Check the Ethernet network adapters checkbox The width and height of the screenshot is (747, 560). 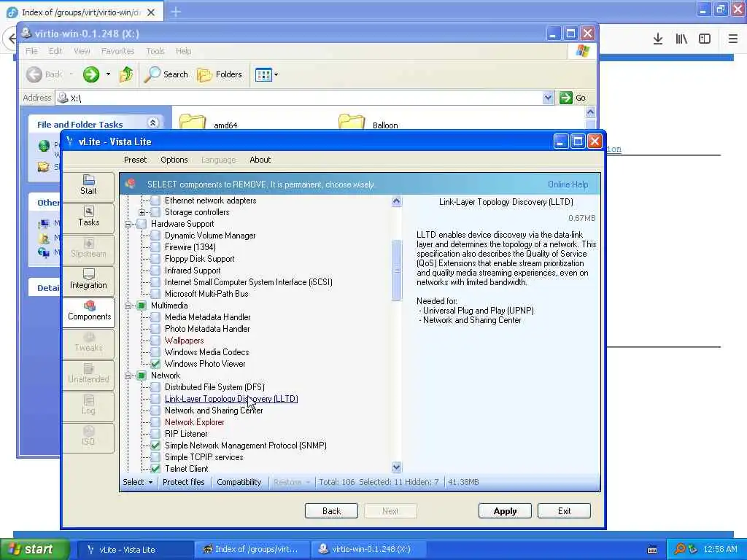click(x=155, y=201)
